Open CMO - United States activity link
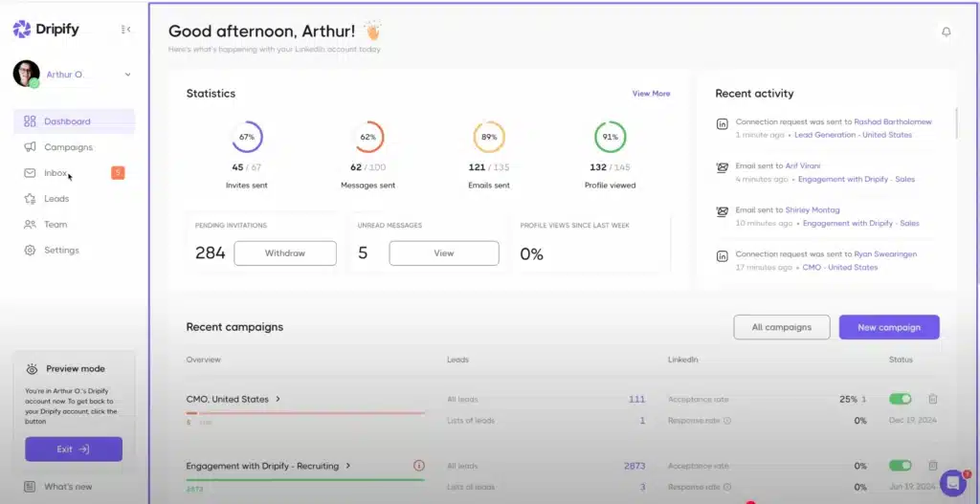 [x=840, y=267]
